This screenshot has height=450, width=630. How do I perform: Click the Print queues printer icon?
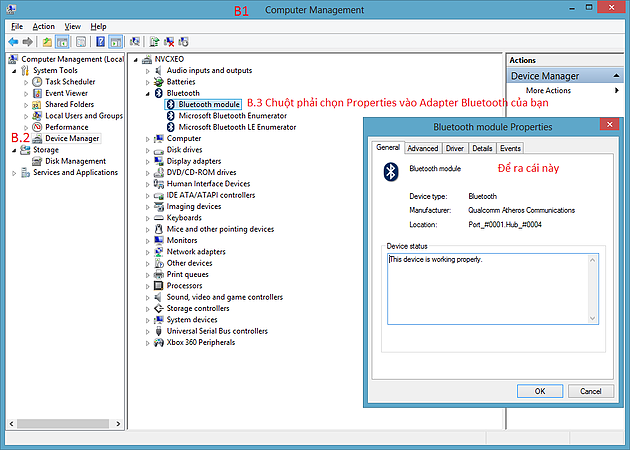pos(158,274)
